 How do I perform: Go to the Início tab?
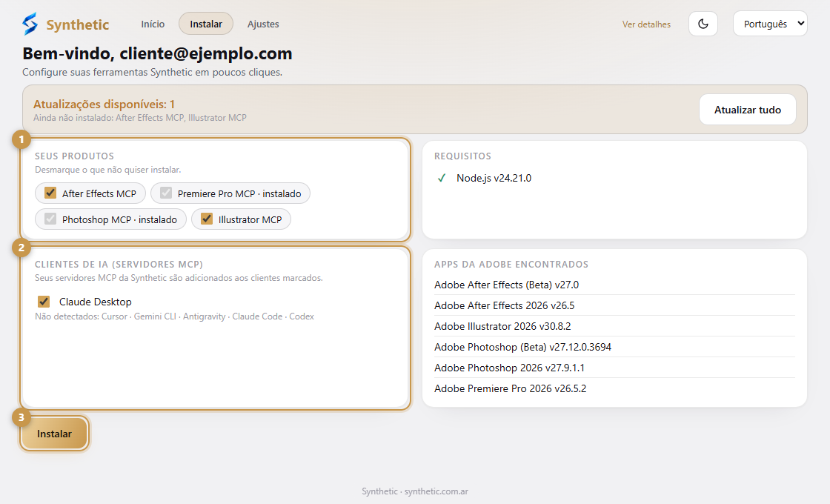click(153, 24)
